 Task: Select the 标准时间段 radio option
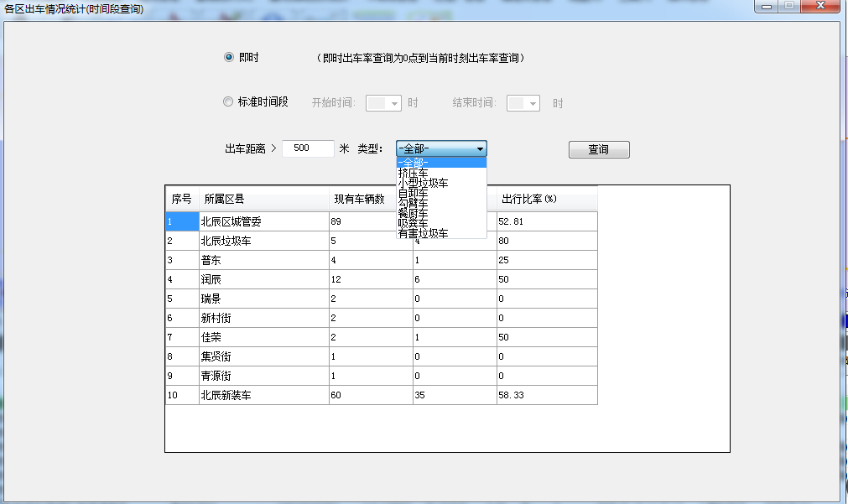(x=228, y=102)
